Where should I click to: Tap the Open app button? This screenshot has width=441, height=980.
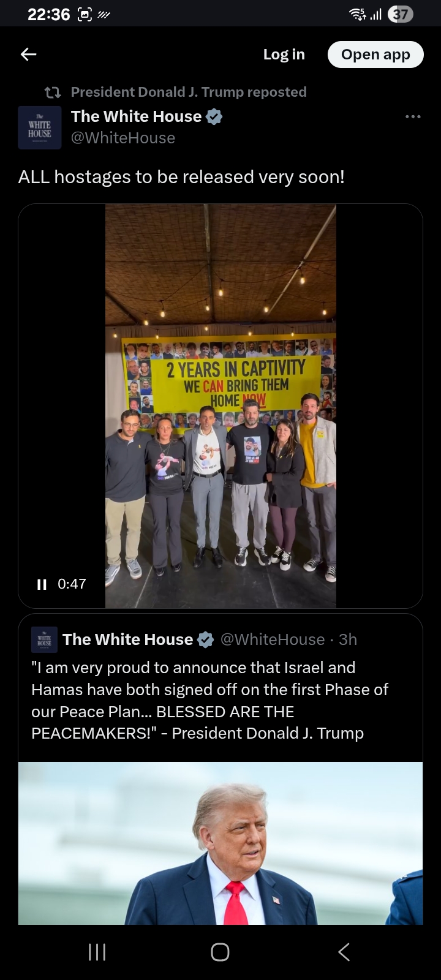(375, 55)
